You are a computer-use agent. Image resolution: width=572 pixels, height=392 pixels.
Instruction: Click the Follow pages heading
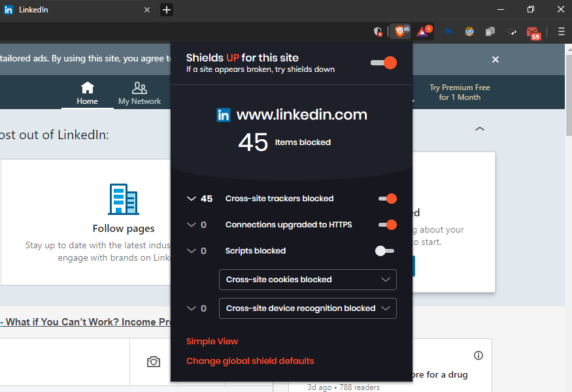[124, 229]
